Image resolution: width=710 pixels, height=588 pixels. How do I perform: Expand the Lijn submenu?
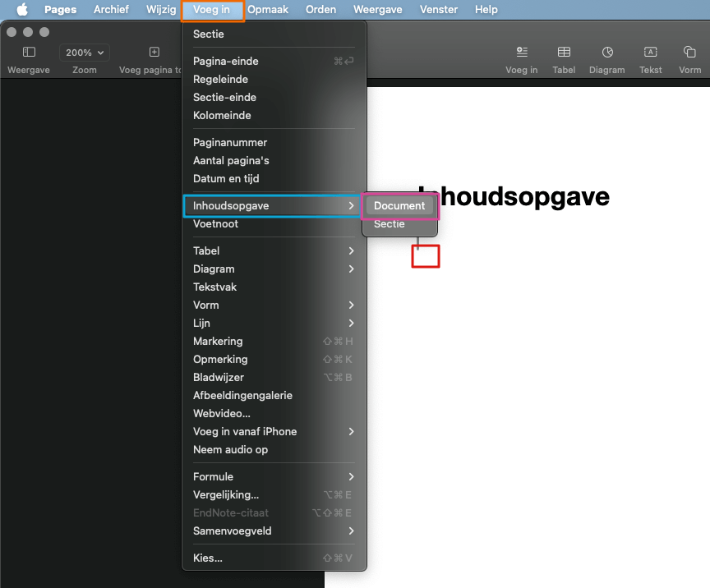coord(274,324)
